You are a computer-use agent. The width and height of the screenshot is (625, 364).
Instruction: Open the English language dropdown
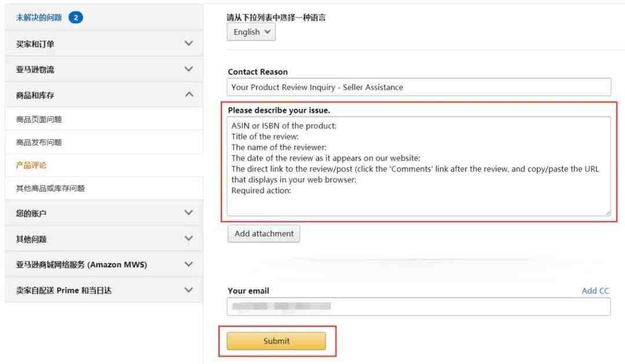(251, 32)
